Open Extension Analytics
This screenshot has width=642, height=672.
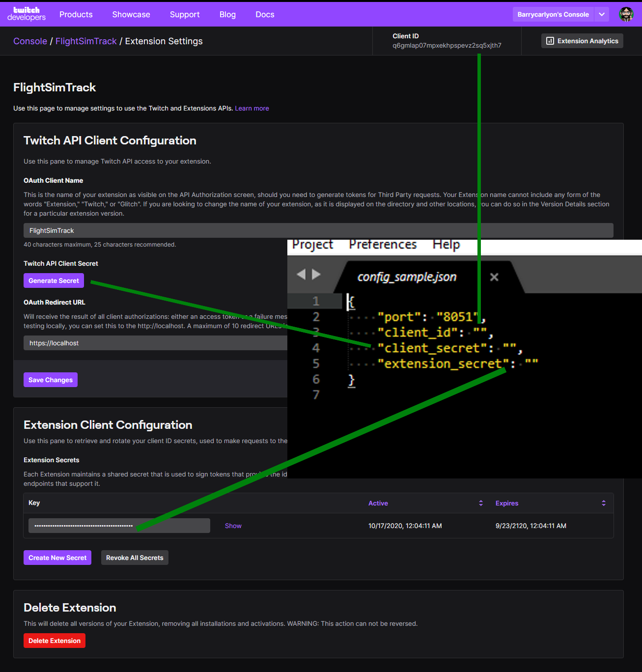tap(582, 41)
